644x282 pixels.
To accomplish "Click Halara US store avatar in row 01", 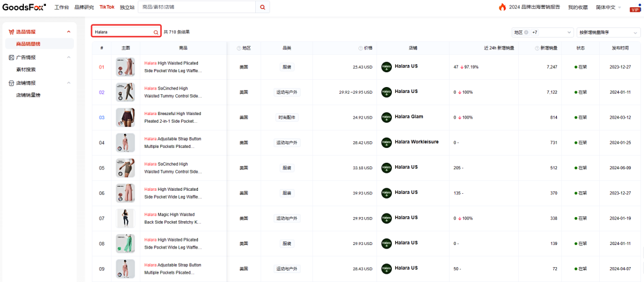I will coord(386,67).
